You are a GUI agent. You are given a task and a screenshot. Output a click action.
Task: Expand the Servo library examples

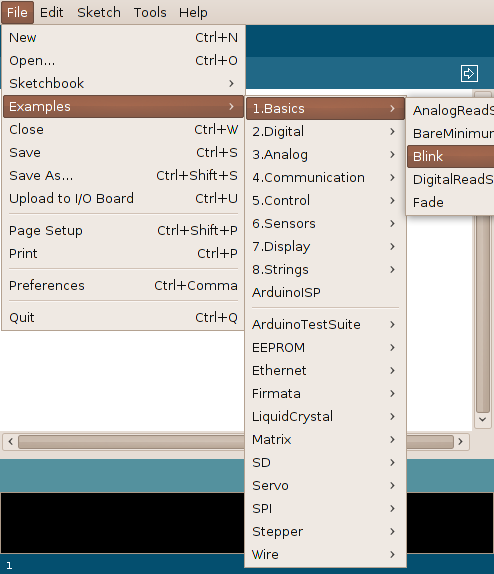tap(325, 485)
